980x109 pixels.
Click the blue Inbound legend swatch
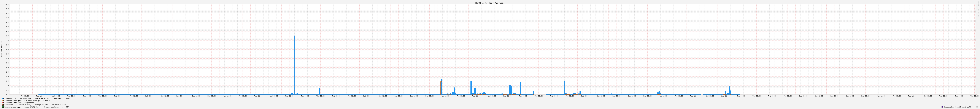(x=3, y=98)
